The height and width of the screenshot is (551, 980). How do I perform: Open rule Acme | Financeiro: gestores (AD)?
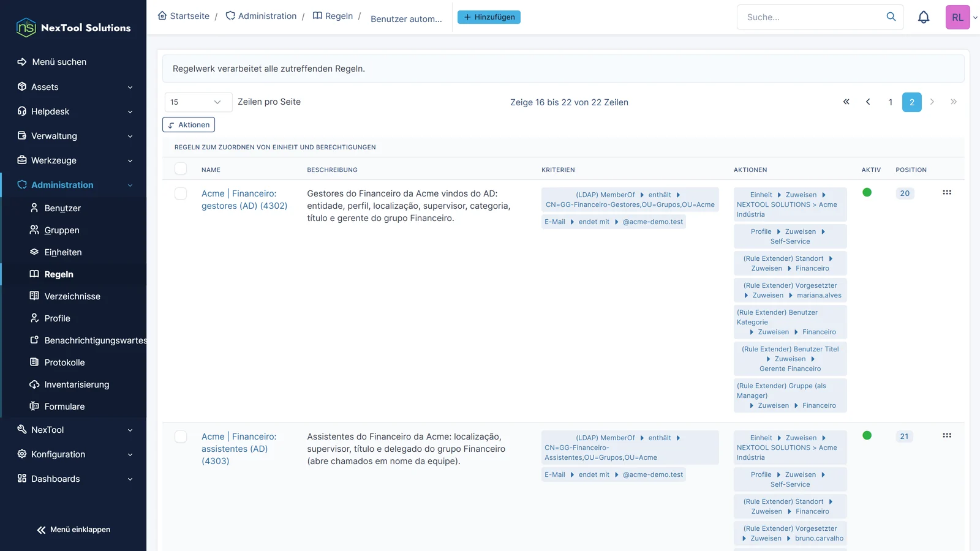tap(244, 200)
